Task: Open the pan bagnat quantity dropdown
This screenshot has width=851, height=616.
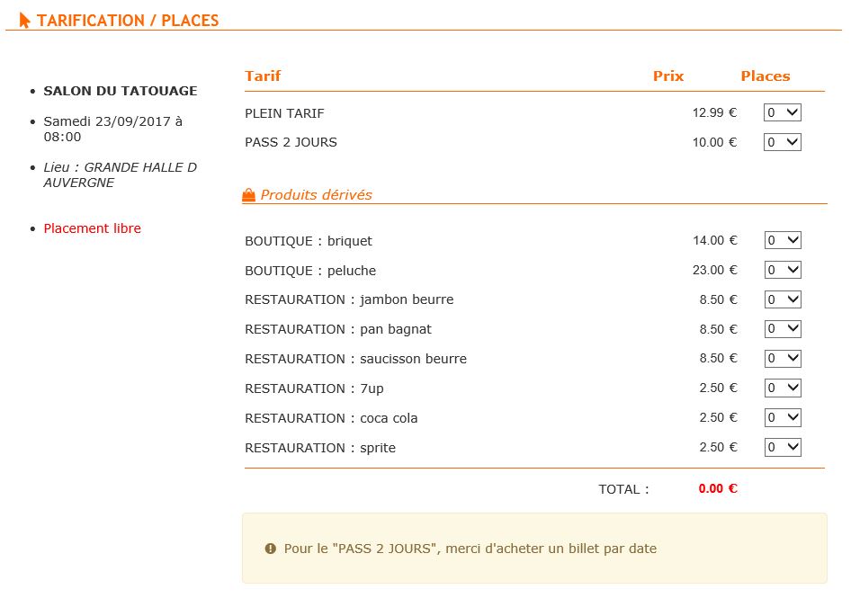Action: 783,329
